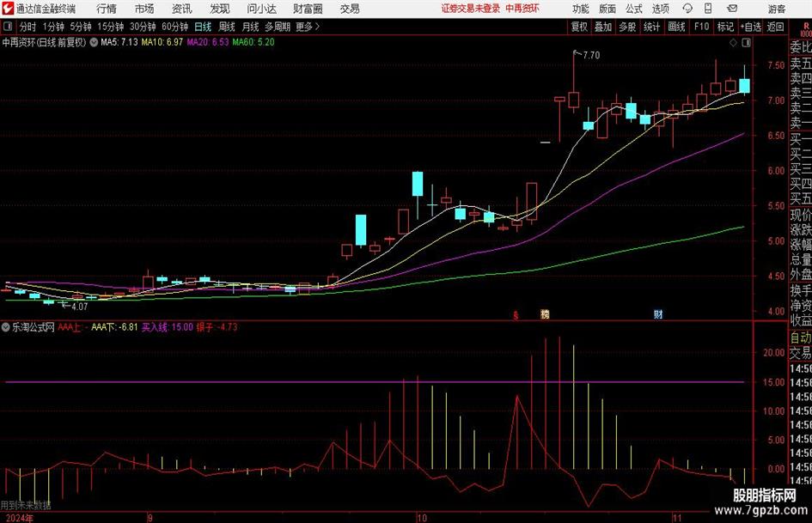Click the 游客 guest account button
812x523 pixels.
coord(777,9)
